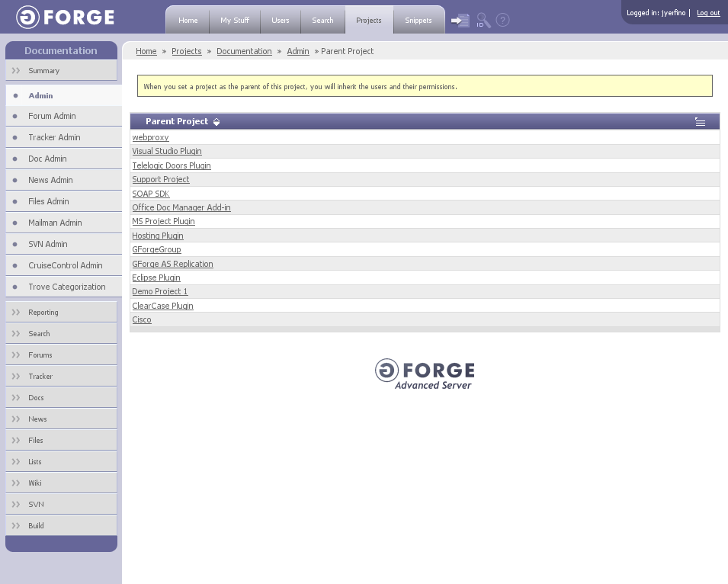Choose GForgeGroup as parent project
This screenshot has height=584, width=728.
click(x=156, y=250)
